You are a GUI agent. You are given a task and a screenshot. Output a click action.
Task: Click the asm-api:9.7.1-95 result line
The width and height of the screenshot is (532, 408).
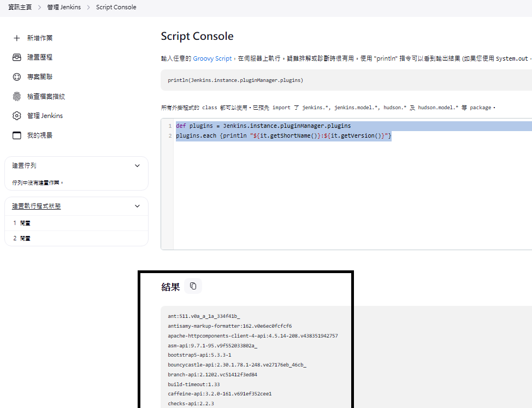point(212,346)
